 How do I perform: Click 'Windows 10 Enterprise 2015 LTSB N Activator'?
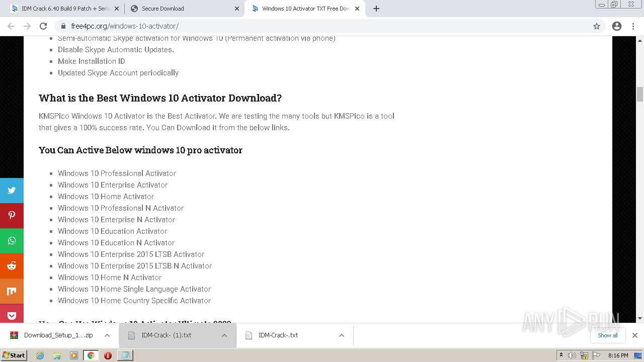coord(135,266)
